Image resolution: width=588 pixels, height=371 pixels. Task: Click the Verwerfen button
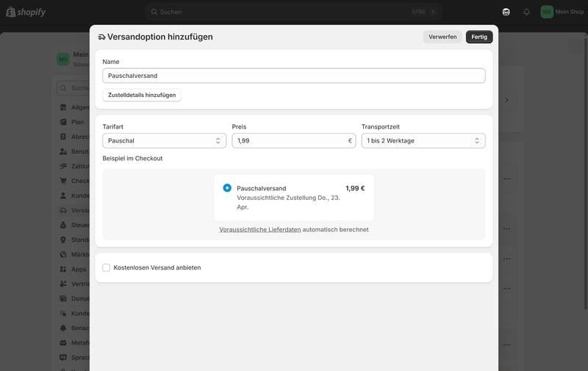click(442, 37)
